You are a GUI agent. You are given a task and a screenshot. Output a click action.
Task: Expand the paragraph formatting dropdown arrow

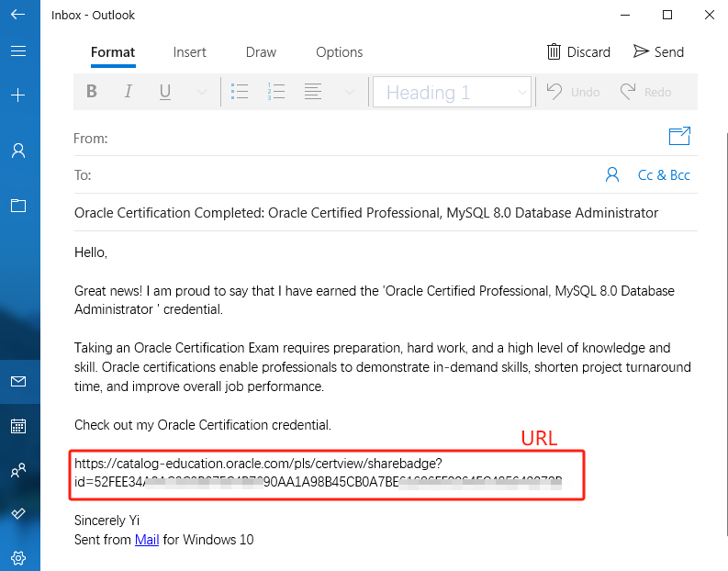349,92
